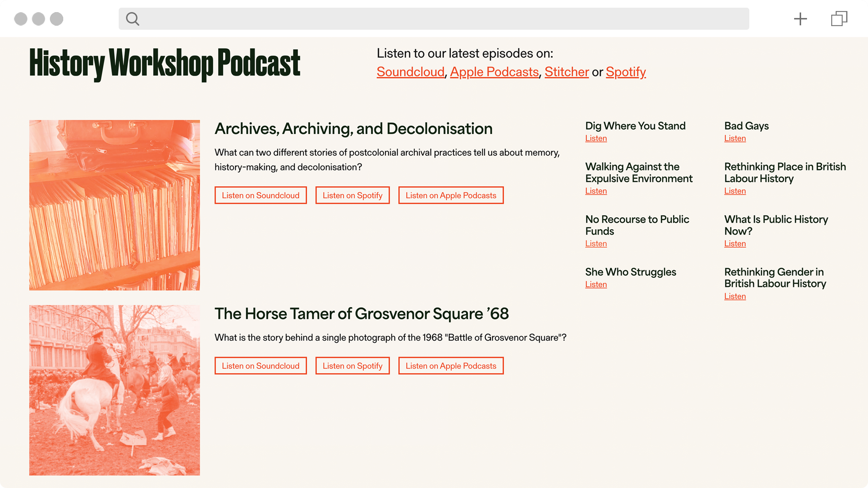Click the Grosvenor Square horse photo thumbnail
Viewport: 868px width, 488px height.
[115, 390]
